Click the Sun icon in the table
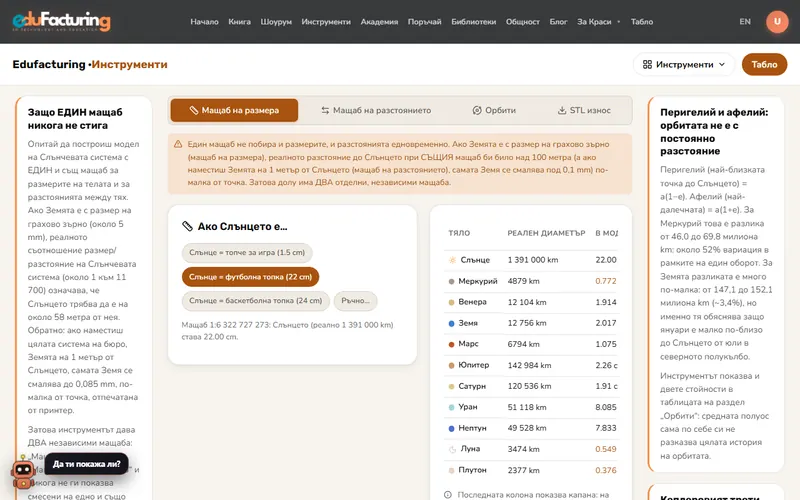 (x=452, y=260)
